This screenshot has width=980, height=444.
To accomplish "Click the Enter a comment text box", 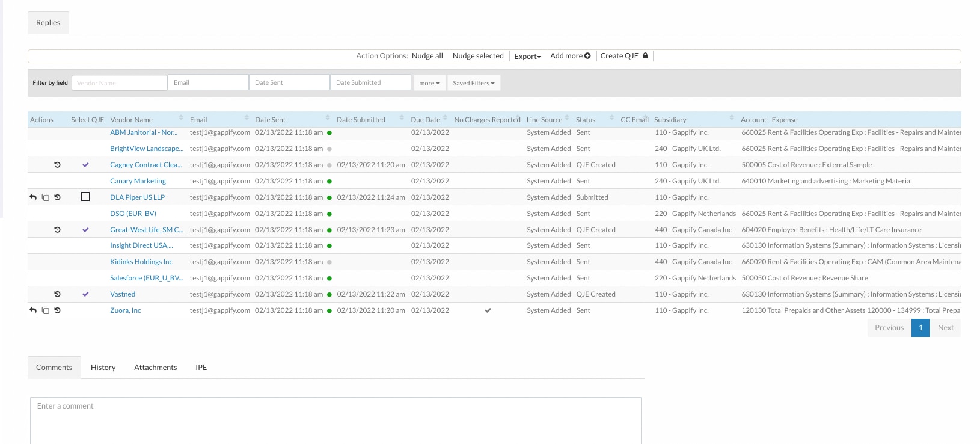I will click(x=335, y=420).
